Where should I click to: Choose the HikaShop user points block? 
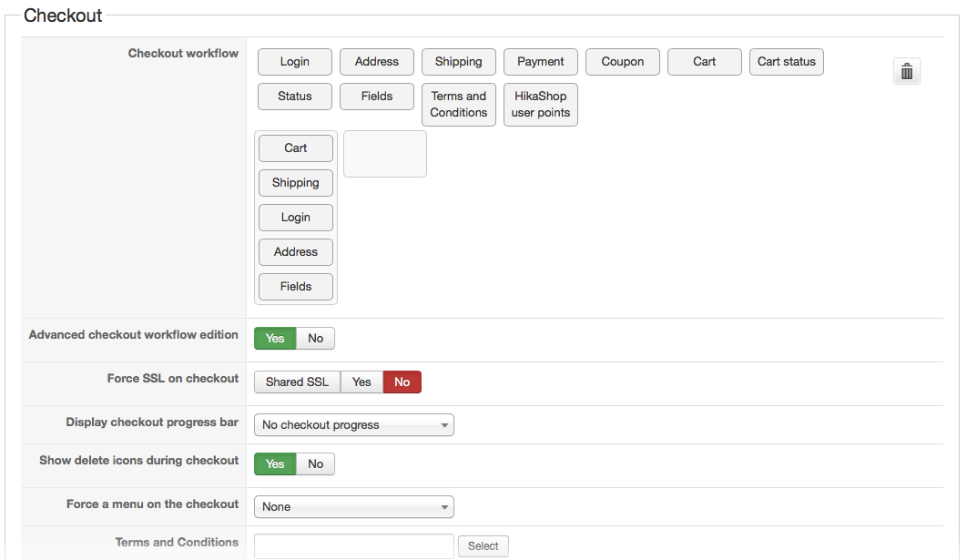coord(541,105)
